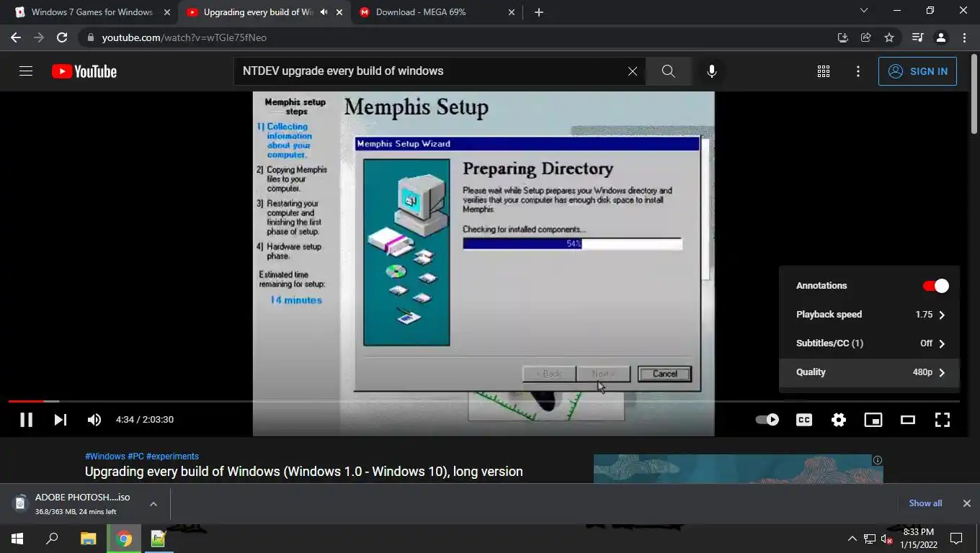Open Subtitles/CC submenu

point(869,343)
